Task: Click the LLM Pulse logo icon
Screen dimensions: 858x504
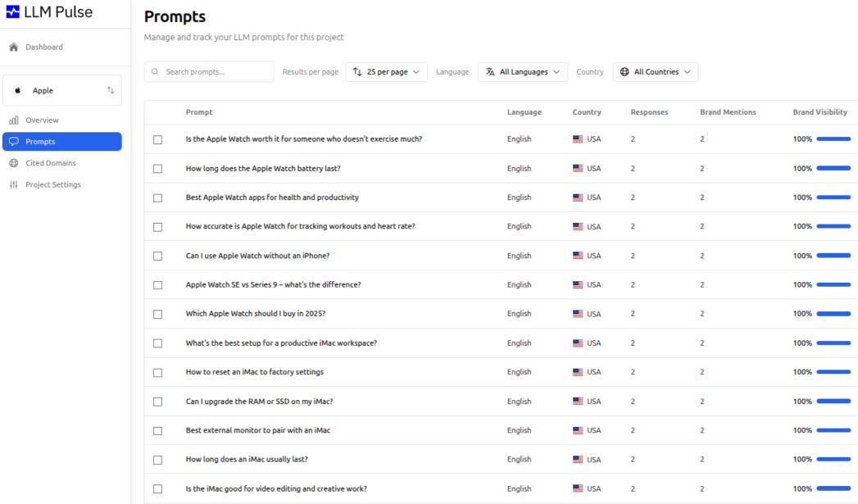Action: [12, 12]
